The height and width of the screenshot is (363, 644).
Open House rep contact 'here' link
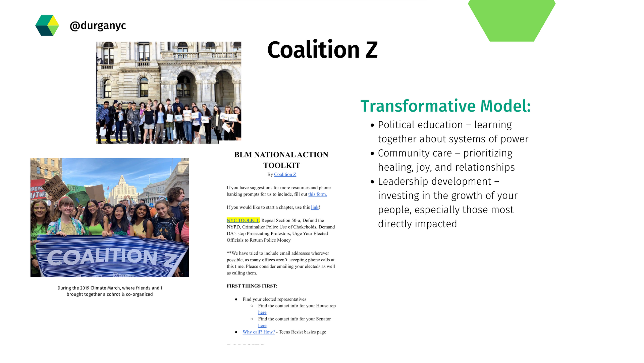pos(262,312)
